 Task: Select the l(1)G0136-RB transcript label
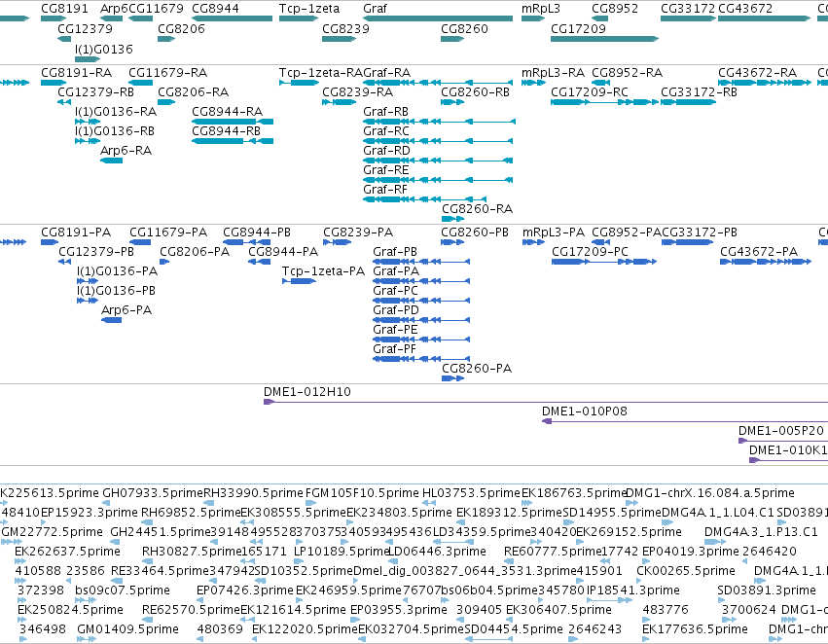point(115,131)
